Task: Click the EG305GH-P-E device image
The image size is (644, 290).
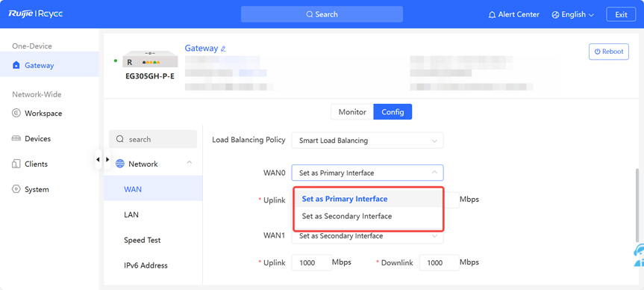Action: click(x=150, y=59)
